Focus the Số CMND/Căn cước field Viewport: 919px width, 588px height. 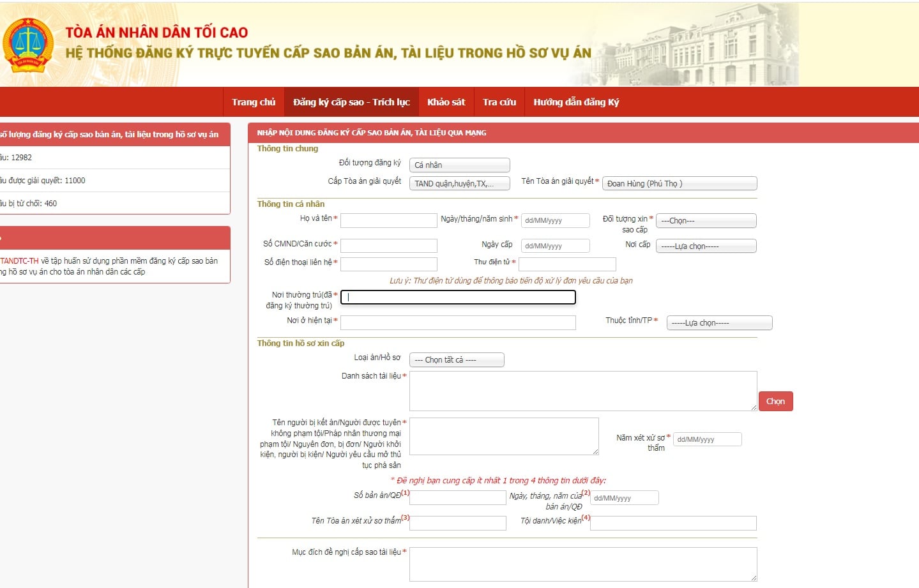[389, 246]
